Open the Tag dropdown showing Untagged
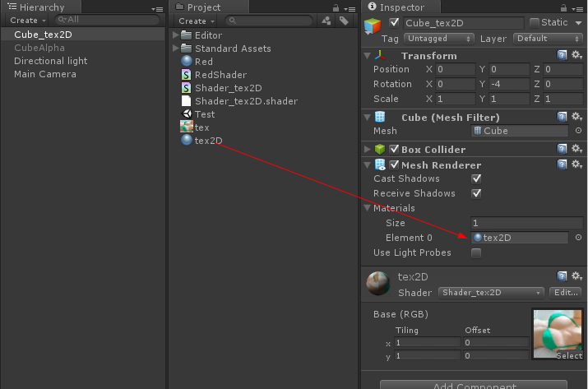 pos(439,39)
